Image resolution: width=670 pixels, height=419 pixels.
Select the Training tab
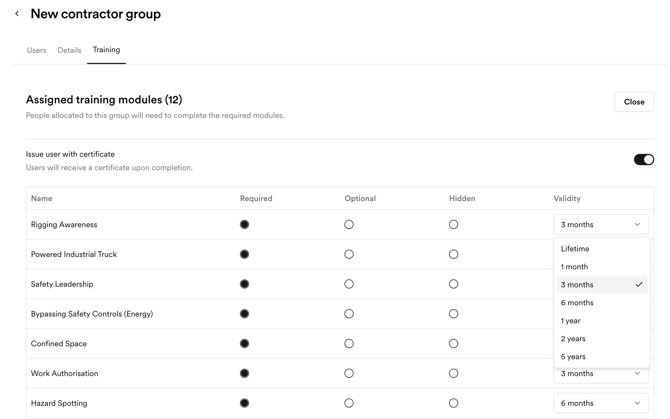click(x=106, y=50)
